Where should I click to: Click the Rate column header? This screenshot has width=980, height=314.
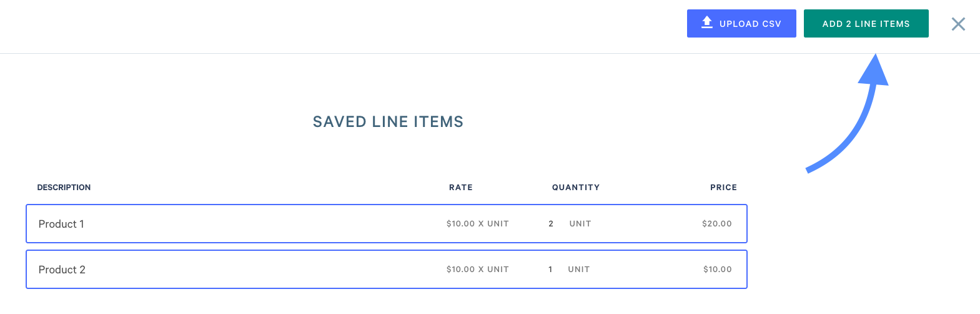coord(461,187)
